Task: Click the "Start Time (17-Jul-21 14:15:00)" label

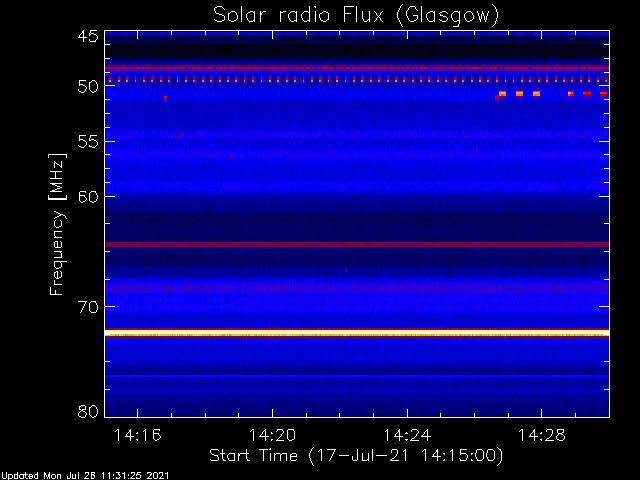Action: [x=356, y=456]
